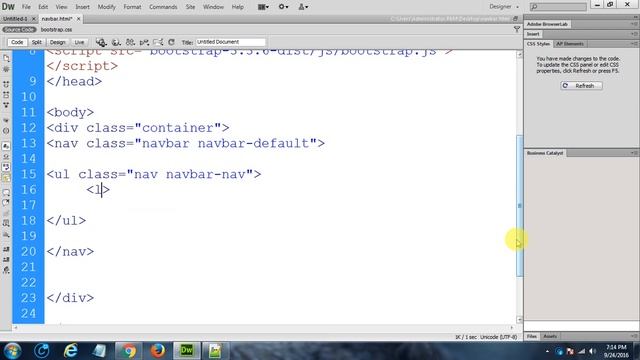
Task: Select the Source Code related-file button
Action: pyautogui.click(x=19, y=30)
